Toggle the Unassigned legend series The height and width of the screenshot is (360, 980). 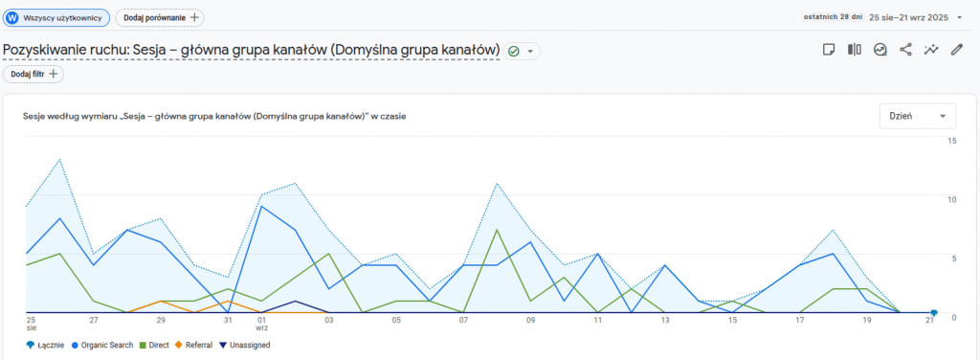pyautogui.click(x=245, y=345)
